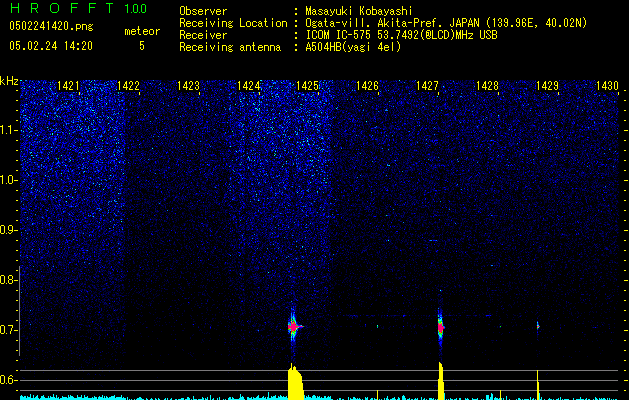Click the 1429 time label
Viewport: 629px width, 400px height.
click(547, 86)
